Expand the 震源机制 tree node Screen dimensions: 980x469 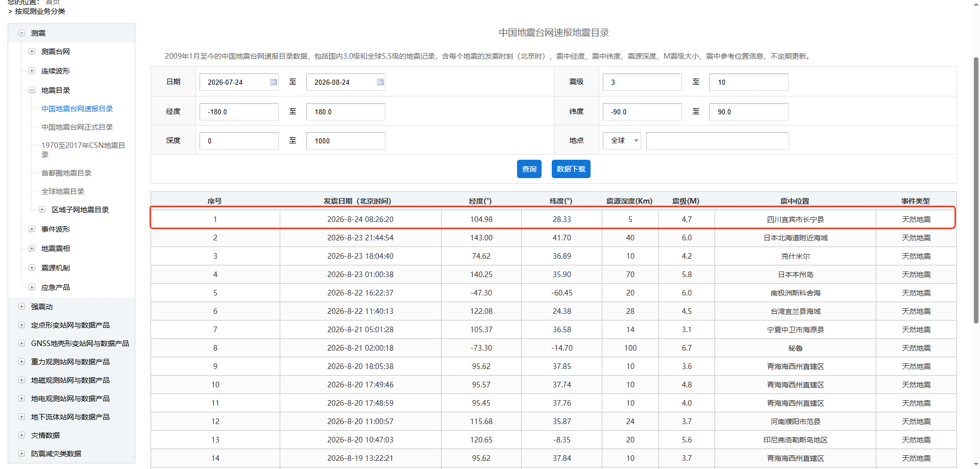32,268
